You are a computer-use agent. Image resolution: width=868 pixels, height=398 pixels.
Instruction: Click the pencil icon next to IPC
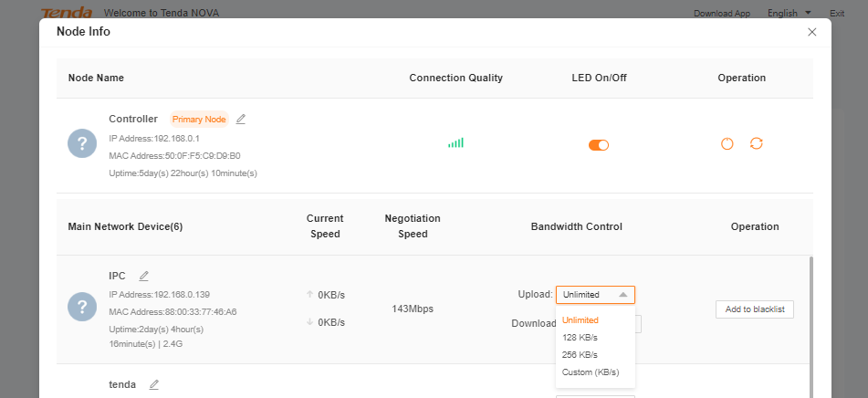point(144,276)
